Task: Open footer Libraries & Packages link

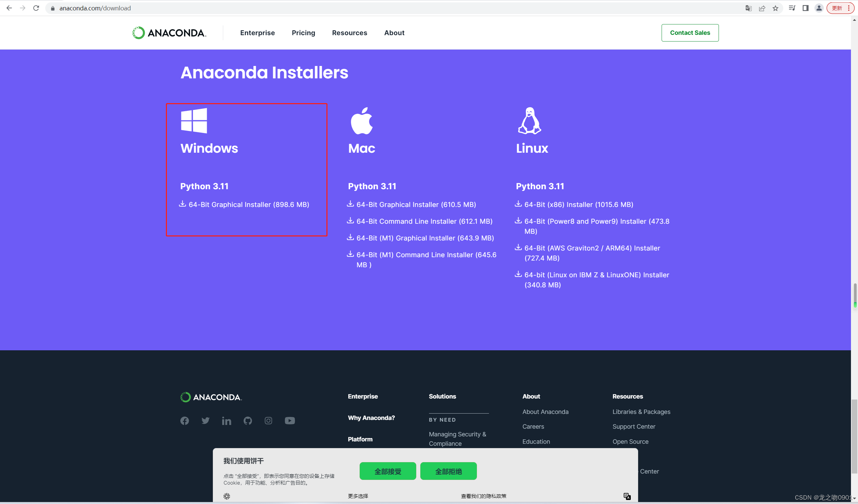Action: [641, 412]
